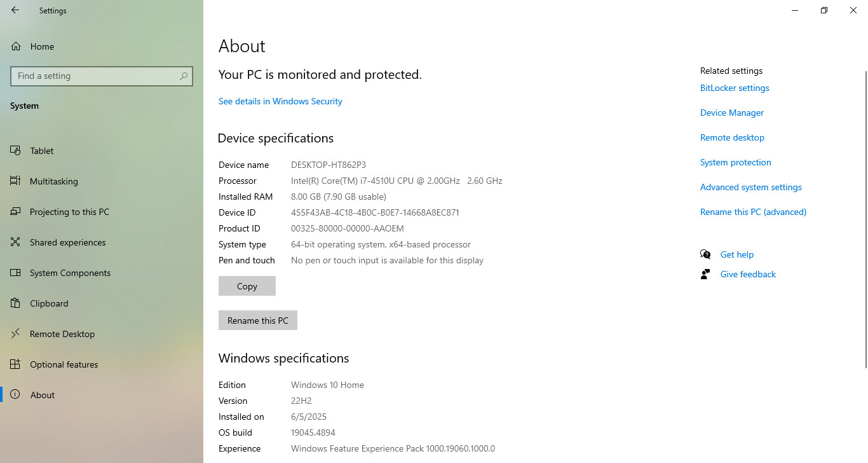Open the Clipboard icon entry
Viewport: 868px width, 463px height.
(16, 303)
